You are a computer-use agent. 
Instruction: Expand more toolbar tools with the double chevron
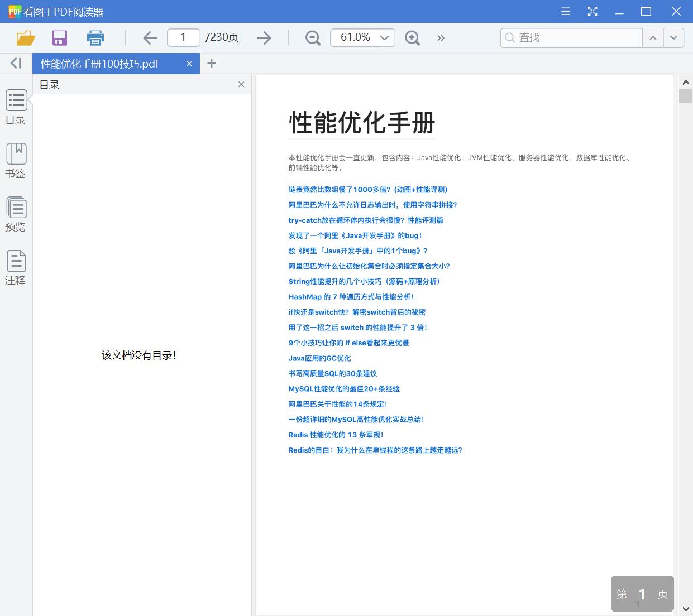point(441,38)
